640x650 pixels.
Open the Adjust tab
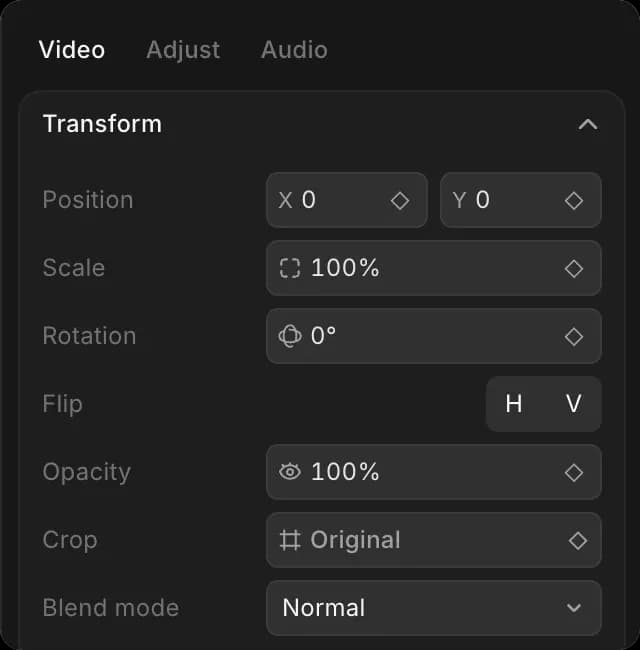(x=183, y=50)
